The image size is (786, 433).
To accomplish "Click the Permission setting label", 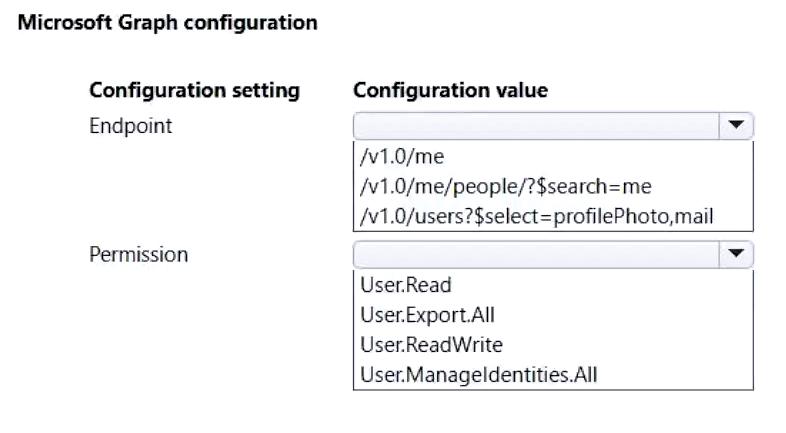I will (x=138, y=254).
